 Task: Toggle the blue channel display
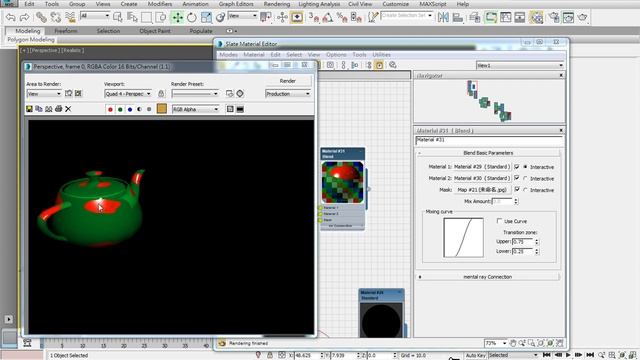coord(130,109)
